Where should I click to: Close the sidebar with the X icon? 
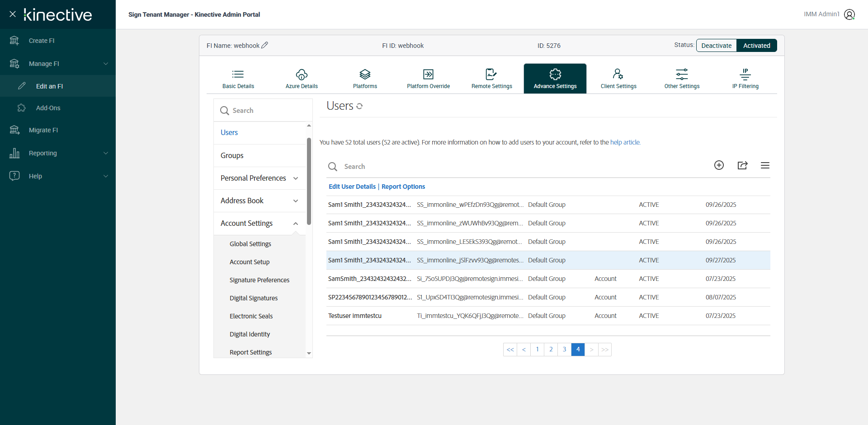click(13, 14)
